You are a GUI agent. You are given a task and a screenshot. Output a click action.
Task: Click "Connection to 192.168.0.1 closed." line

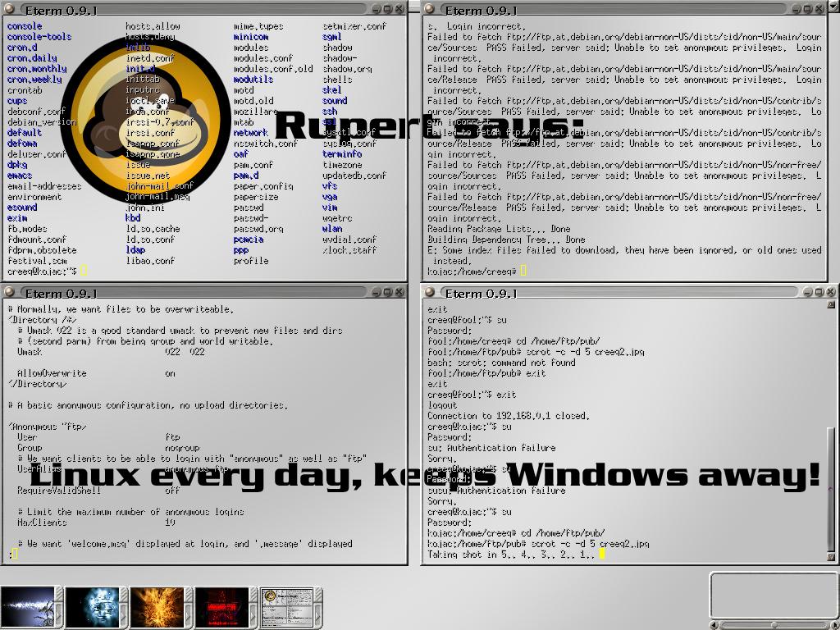pyautogui.click(x=508, y=416)
